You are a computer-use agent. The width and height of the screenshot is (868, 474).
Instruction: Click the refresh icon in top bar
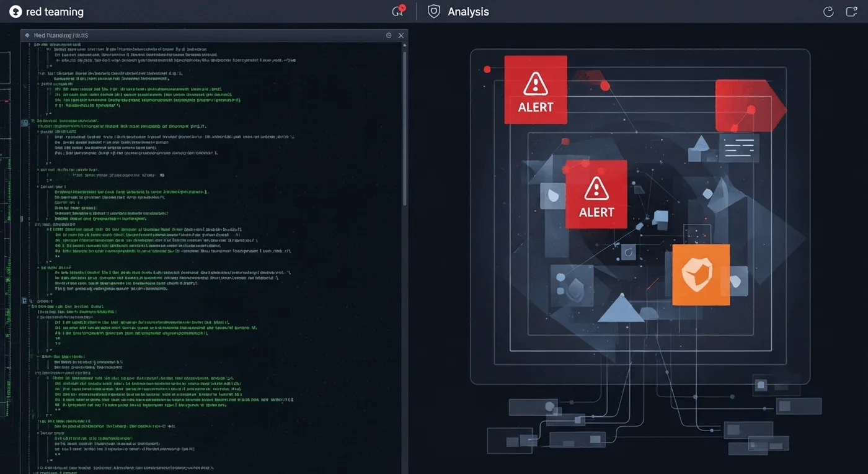[828, 12]
